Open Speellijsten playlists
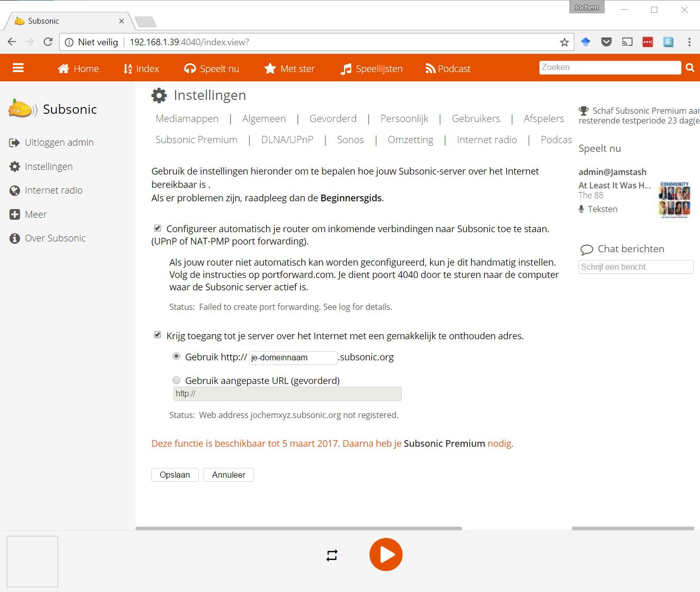Image resolution: width=700 pixels, height=592 pixels. 371,68
